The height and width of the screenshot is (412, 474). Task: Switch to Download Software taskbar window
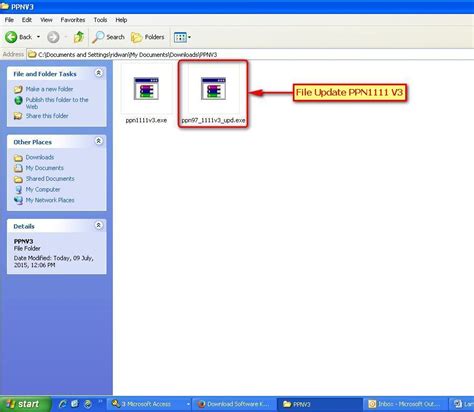234,404
